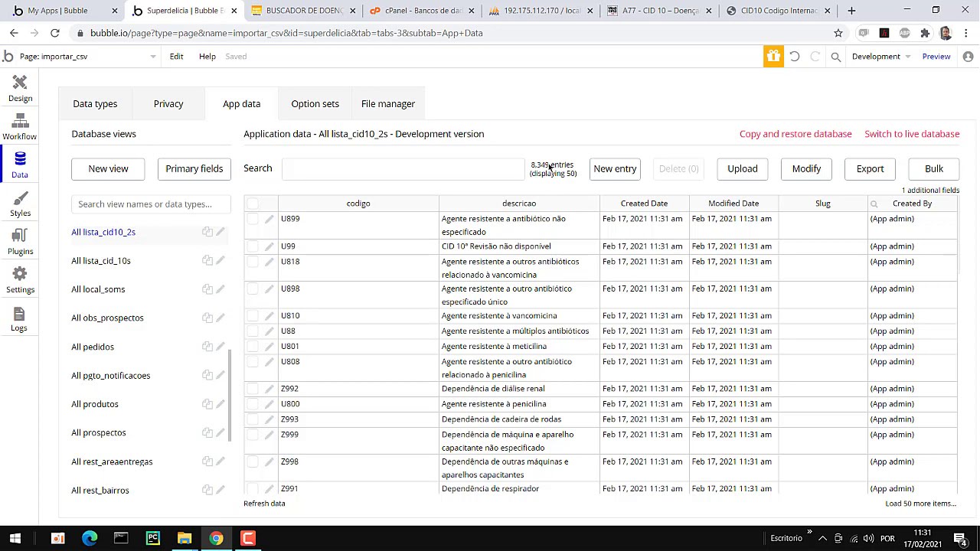
Task: Check the U899 row checkbox
Action: (x=253, y=219)
